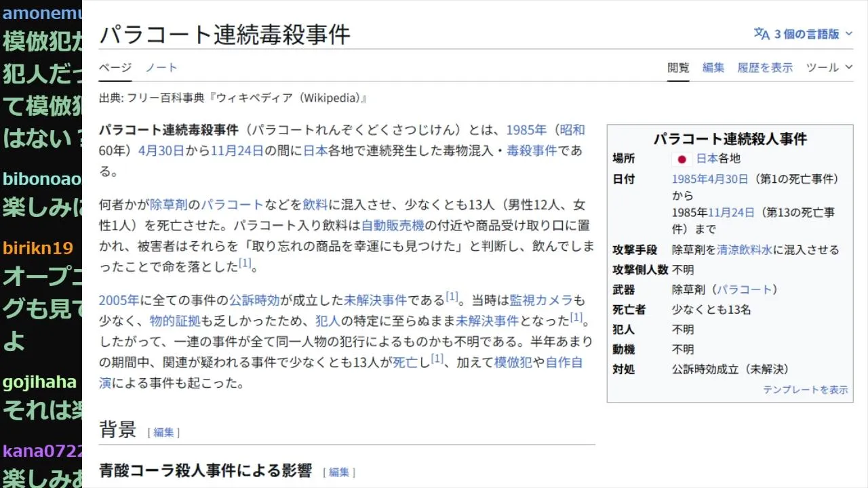Follow the 1985年 link in the intro paragraph
The width and height of the screenshot is (868, 488).
click(x=526, y=130)
